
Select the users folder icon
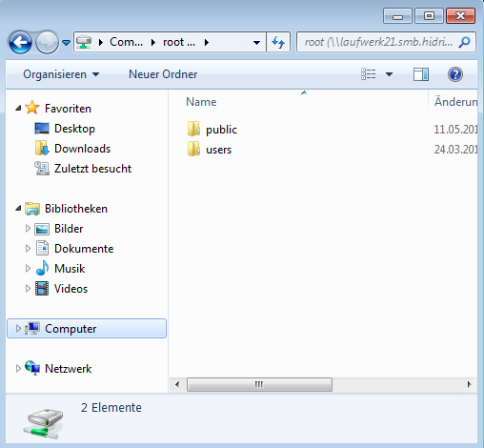click(x=193, y=149)
